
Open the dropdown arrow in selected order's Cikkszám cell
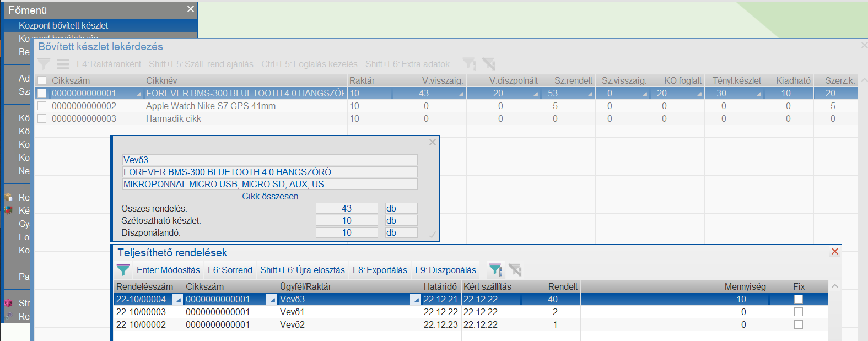(x=272, y=300)
